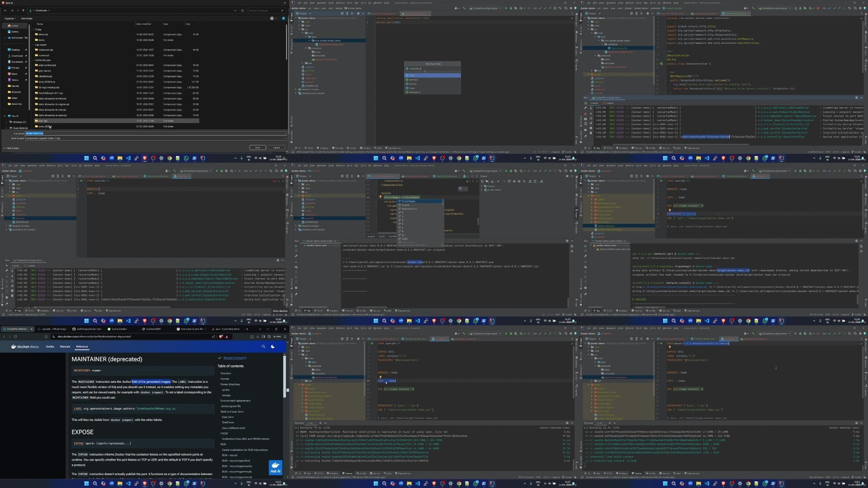868x488 pixels.
Task: Open Save as type combo box
Action: (x=155, y=138)
